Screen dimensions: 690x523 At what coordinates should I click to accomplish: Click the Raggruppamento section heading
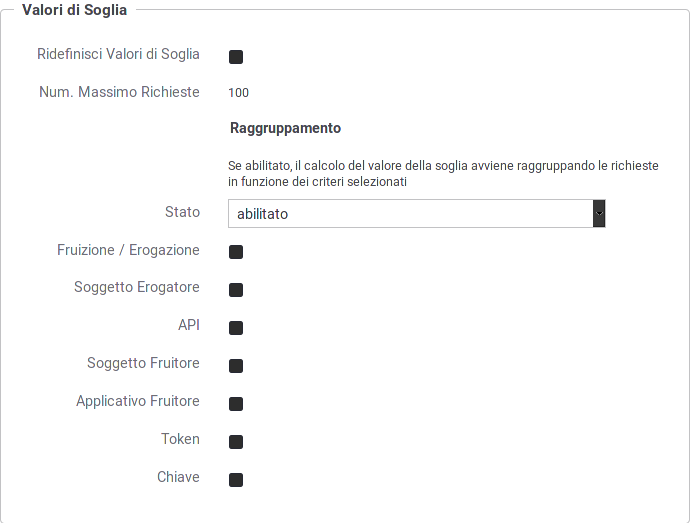[285, 128]
